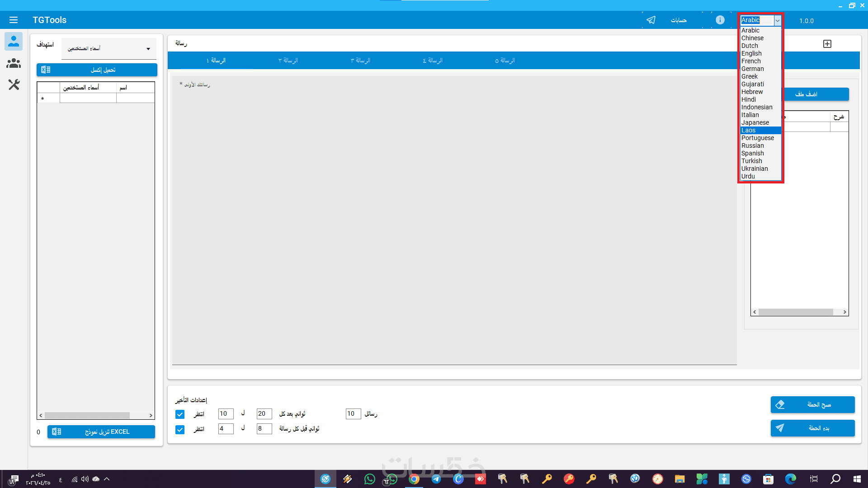Image resolution: width=868 pixels, height=488 pixels.
Task: Toggle the first wait checkbox in delay settings
Action: (180, 414)
